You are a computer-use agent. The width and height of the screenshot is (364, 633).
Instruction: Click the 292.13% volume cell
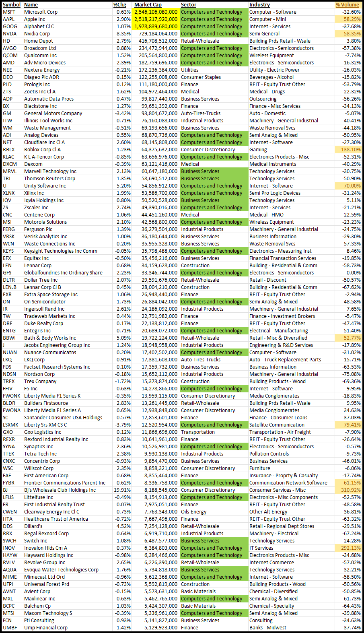pos(351,548)
